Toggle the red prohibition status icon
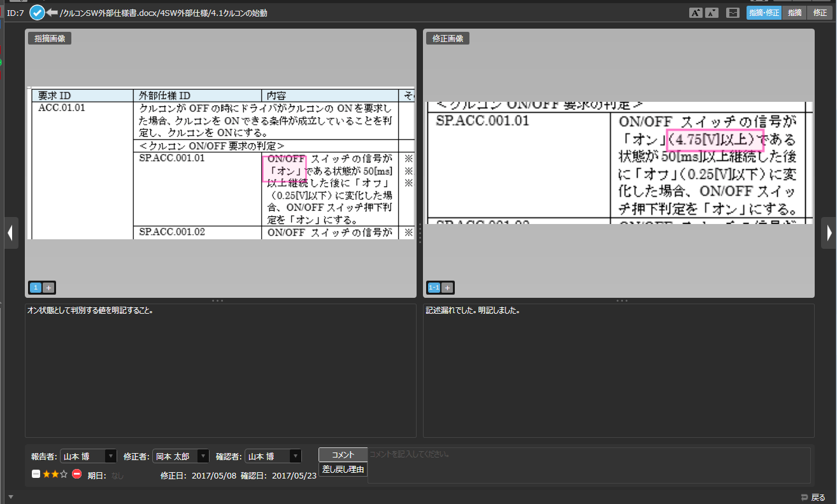The width and height of the screenshot is (837, 504). 76,473
